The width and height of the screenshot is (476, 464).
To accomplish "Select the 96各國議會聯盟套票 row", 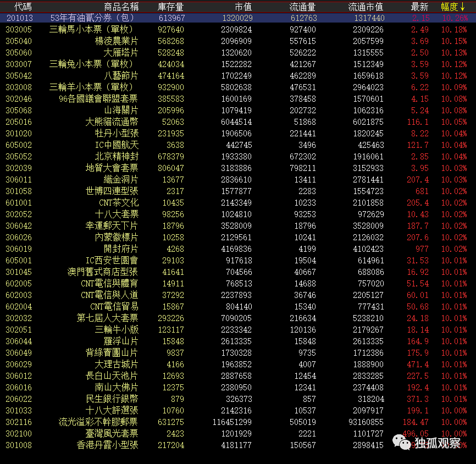I will pos(238,99).
